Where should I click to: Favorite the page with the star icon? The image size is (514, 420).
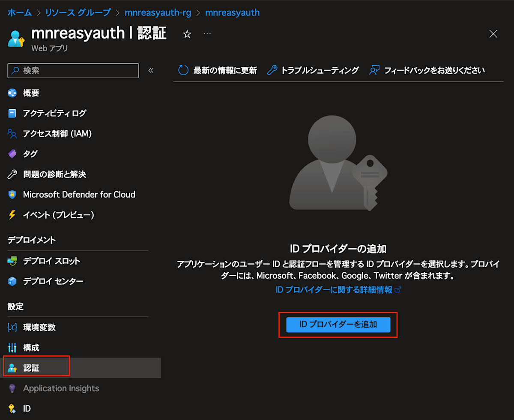point(187,34)
